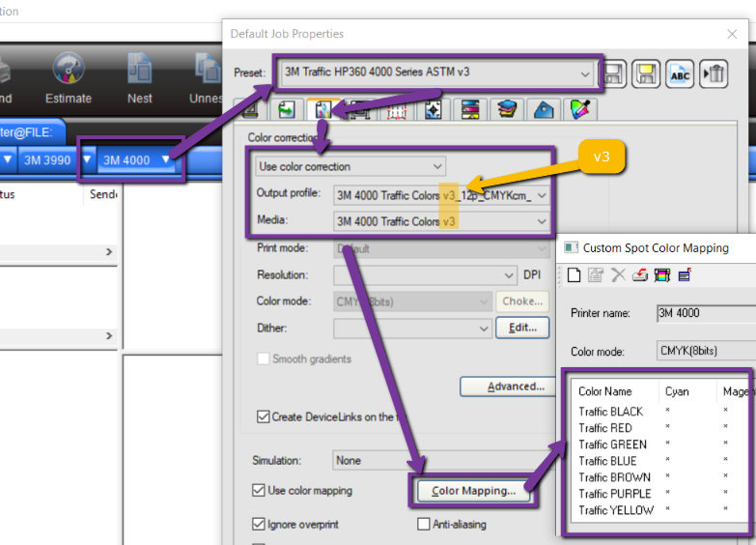This screenshot has width=756, height=545.
Task: Enable the Anti-aliasing checkbox
Action: [x=424, y=525]
